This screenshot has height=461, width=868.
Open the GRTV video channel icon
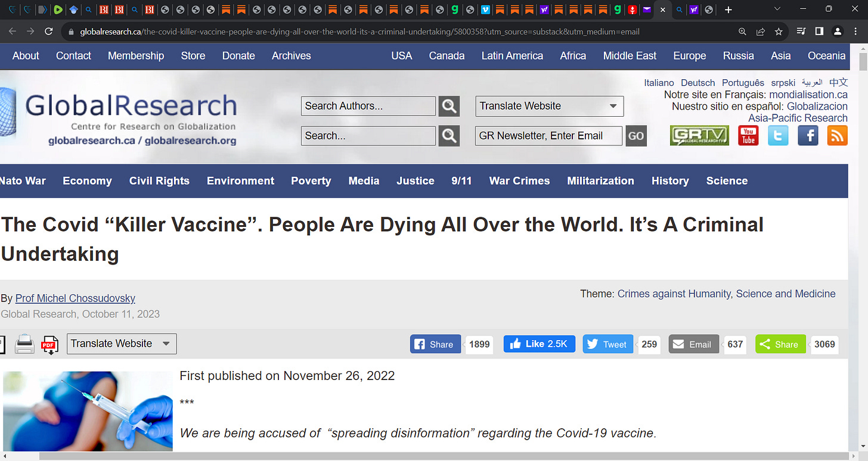(699, 136)
